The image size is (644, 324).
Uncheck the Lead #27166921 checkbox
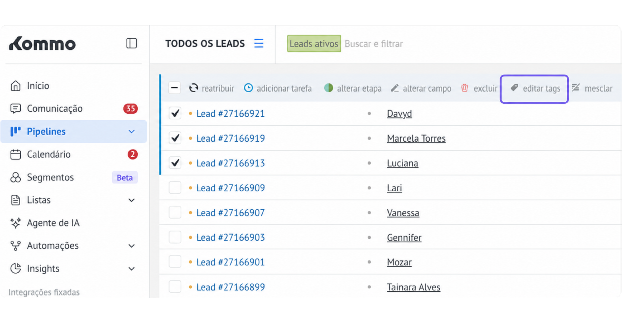click(175, 113)
